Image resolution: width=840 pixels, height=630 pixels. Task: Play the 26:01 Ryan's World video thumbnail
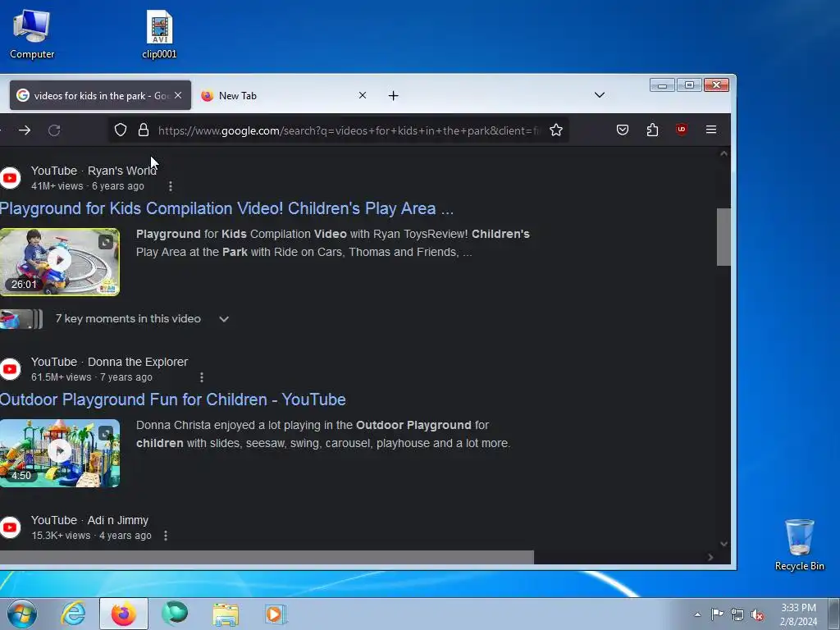click(59, 262)
